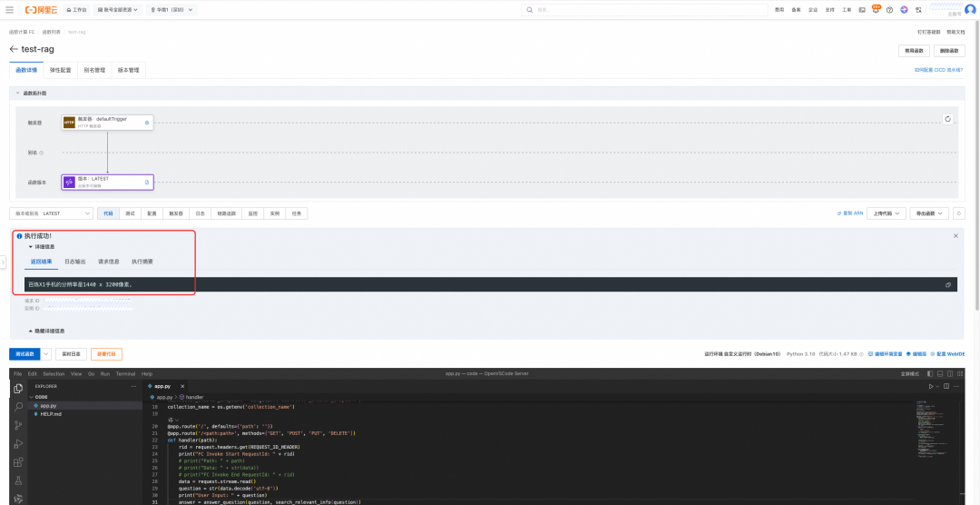Click the refresh icon in topology diagram
Viewport: 980px width, 505px height.
pos(947,119)
